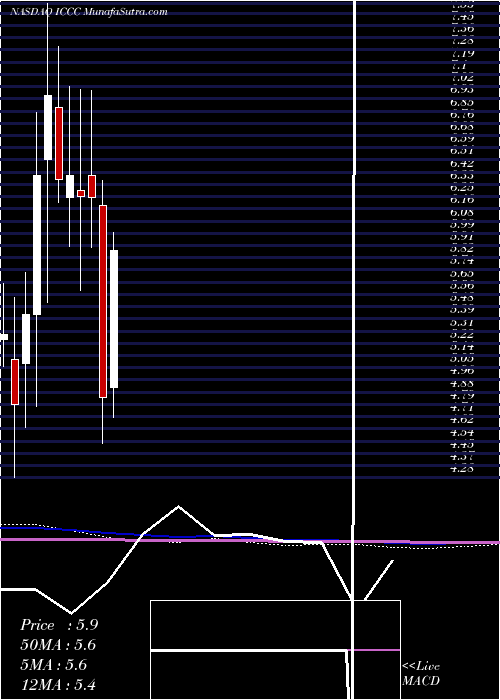The height and width of the screenshot is (700, 500).
Task: Click the 5.74 price axis label
Action: point(463,261)
